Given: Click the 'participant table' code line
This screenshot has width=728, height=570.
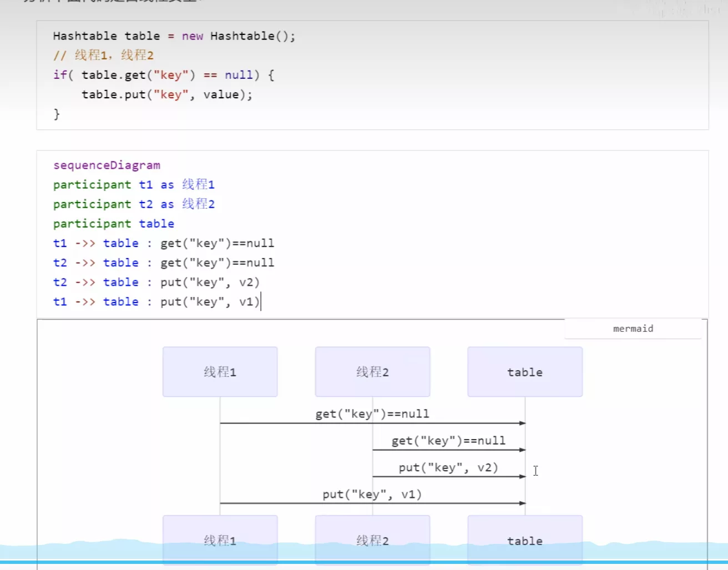Looking at the screenshot, I should pyautogui.click(x=114, y=224).
